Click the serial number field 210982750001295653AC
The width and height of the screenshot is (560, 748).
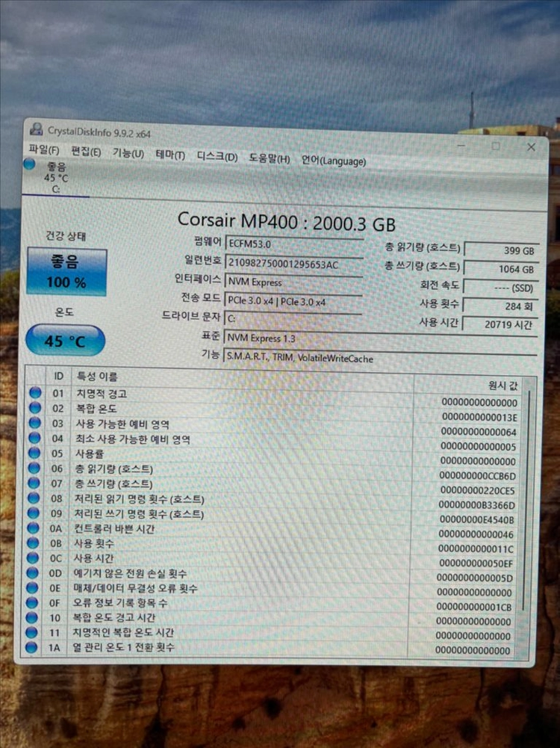[x=293, y=263]
